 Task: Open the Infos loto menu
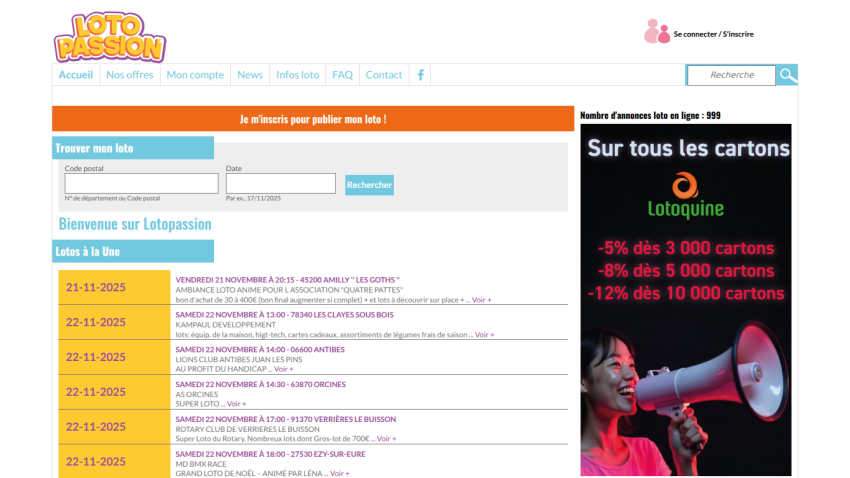298,75
